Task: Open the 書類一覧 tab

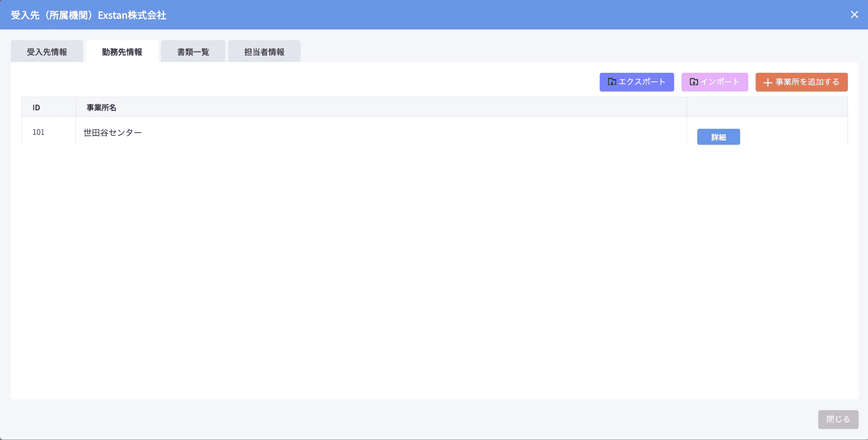Action: tap(193, 52)
